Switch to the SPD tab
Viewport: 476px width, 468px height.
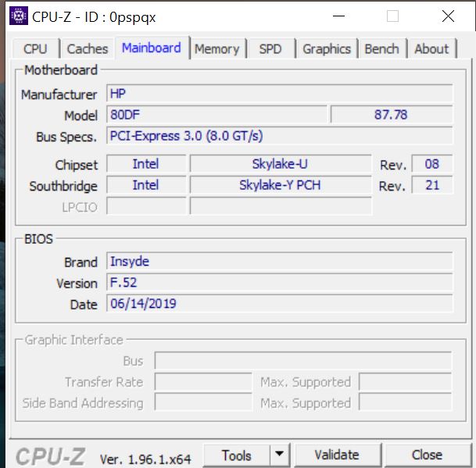point(270,49)
